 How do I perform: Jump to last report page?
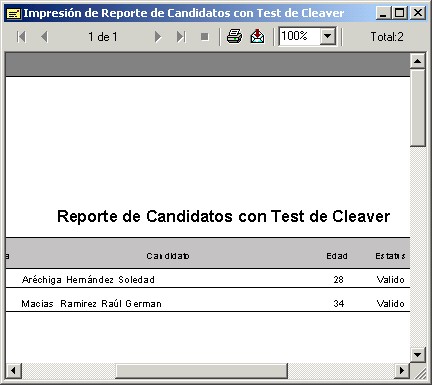point(181,37)
